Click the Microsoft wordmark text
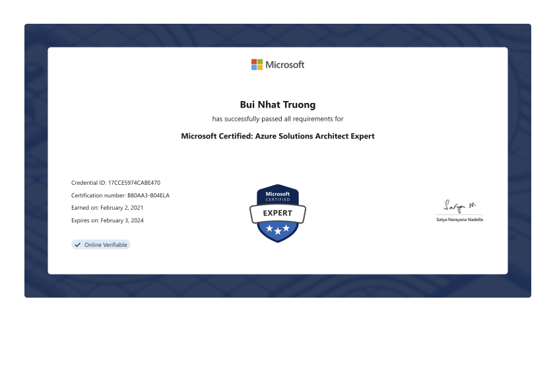The image size is (555, 392). [x=285, y=65]
